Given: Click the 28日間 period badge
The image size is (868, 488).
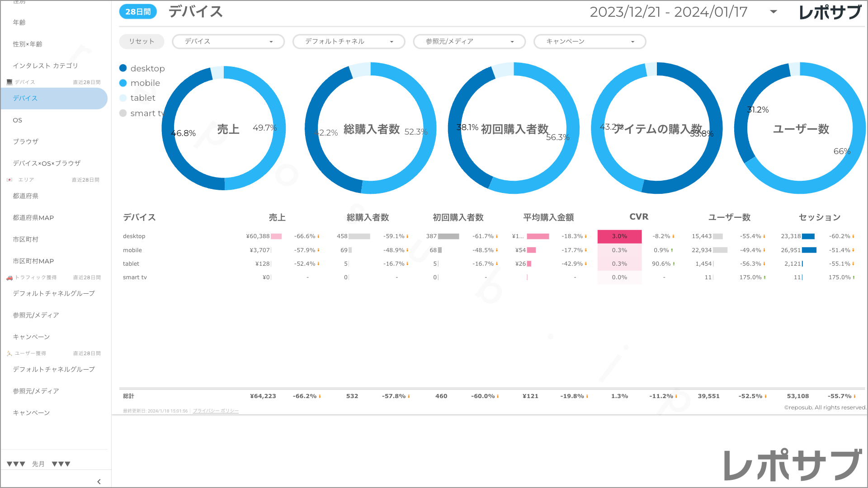Looking at the screenshot, I should [x=138, y=12].
